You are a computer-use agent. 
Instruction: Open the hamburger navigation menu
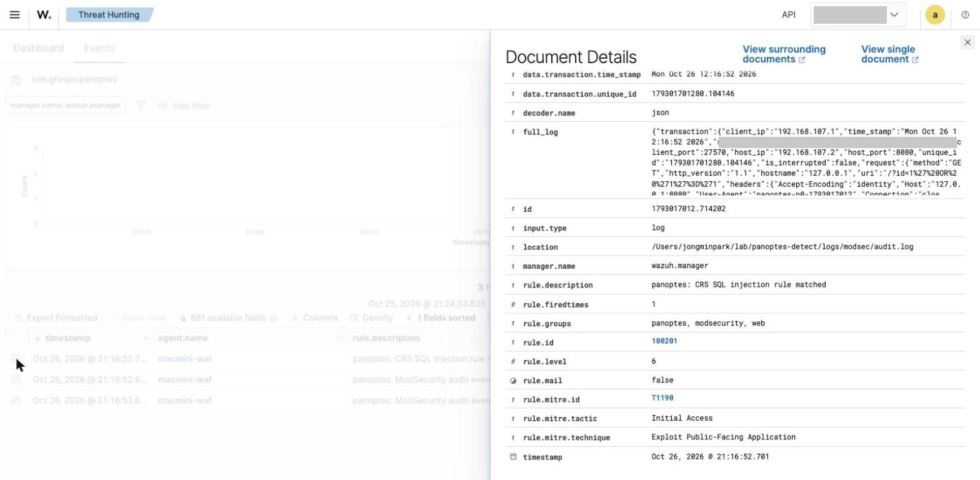click(x=14, y=14)
